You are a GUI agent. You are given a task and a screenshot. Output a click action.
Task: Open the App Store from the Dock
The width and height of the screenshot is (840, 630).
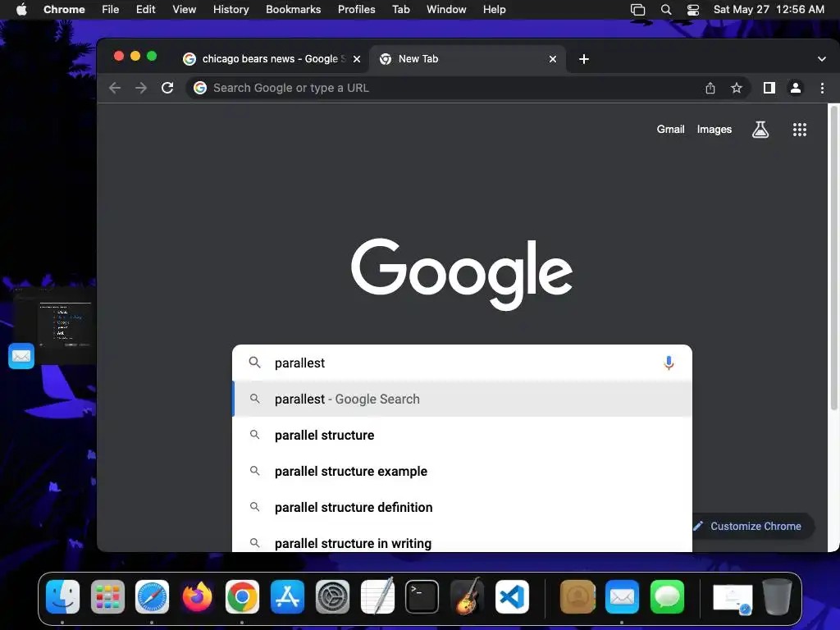(x=287, y=597)
